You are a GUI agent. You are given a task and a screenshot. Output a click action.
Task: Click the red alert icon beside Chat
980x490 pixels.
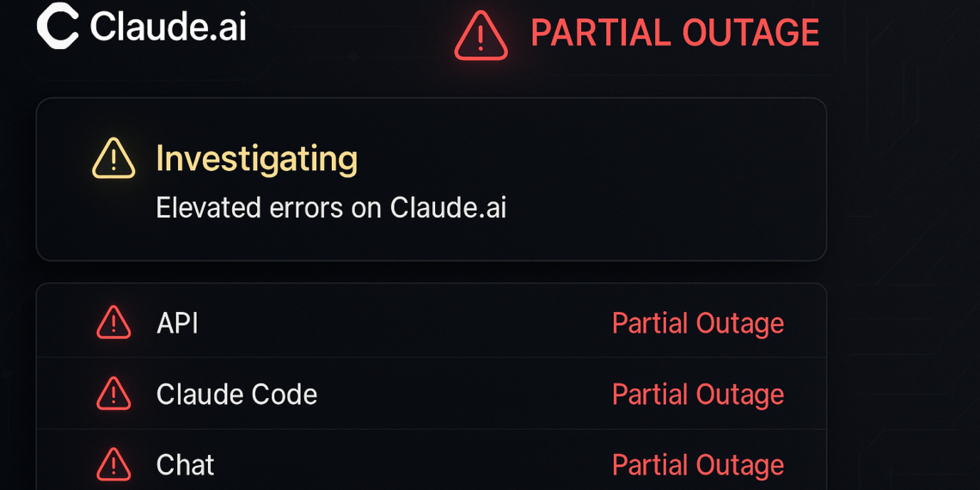pos(113,465)
